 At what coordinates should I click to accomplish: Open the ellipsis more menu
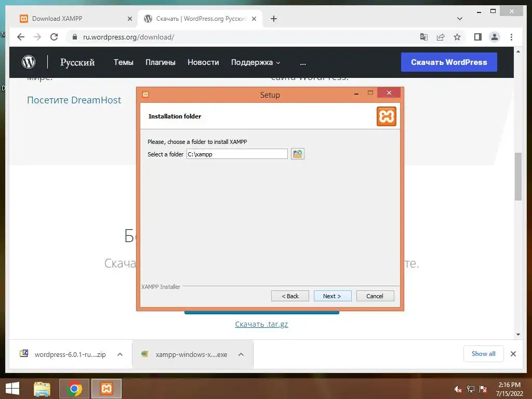pos(303,63)
